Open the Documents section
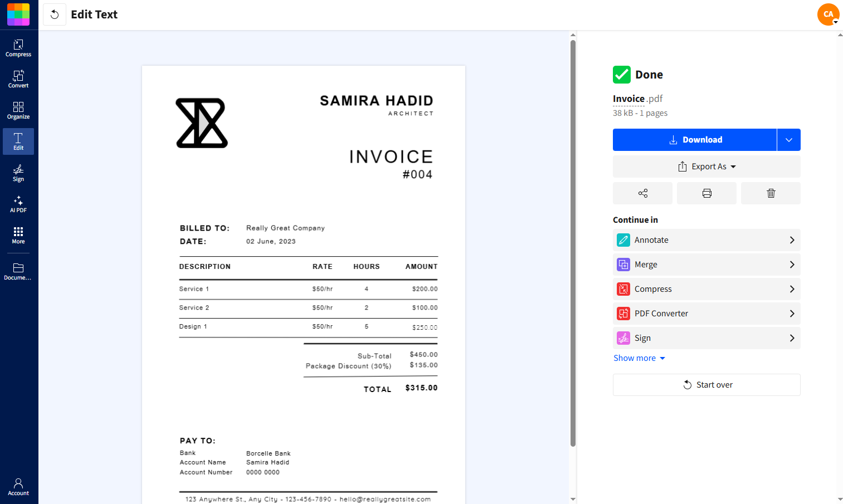Screen dimensions: 843x504 [x=18, y=271]
